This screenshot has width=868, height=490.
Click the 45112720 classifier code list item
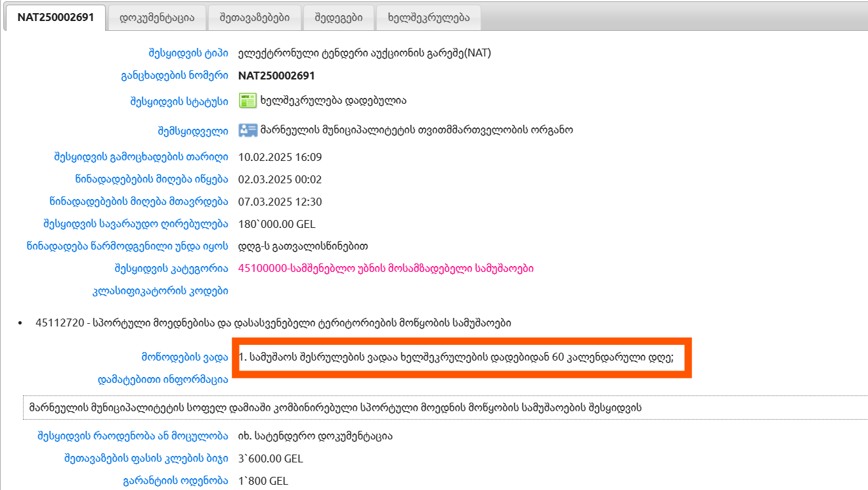click(x=273, y=323)
